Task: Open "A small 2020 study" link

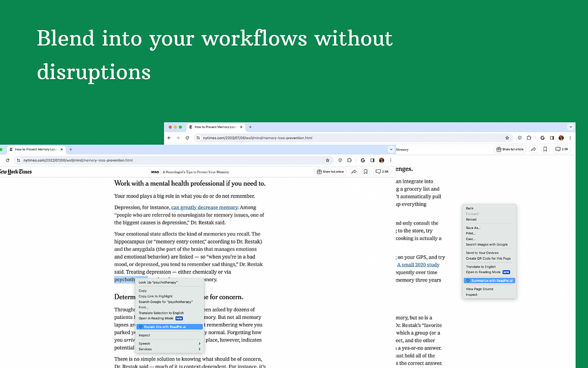Action: (x=418, y=265)
